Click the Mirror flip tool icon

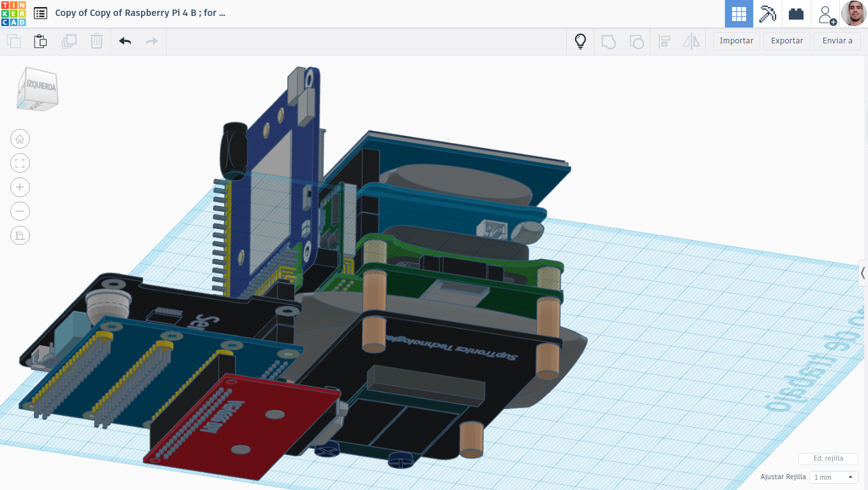[x=691, y=41]
